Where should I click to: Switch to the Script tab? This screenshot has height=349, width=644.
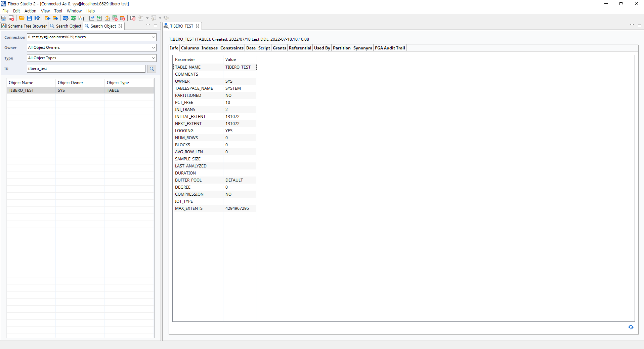(264, 48)
